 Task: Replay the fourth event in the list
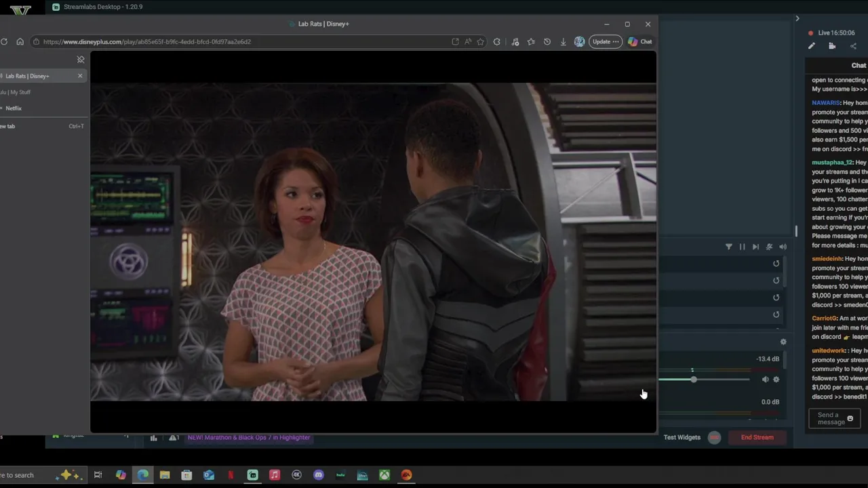pyautogui.click(x=776, y=314)
